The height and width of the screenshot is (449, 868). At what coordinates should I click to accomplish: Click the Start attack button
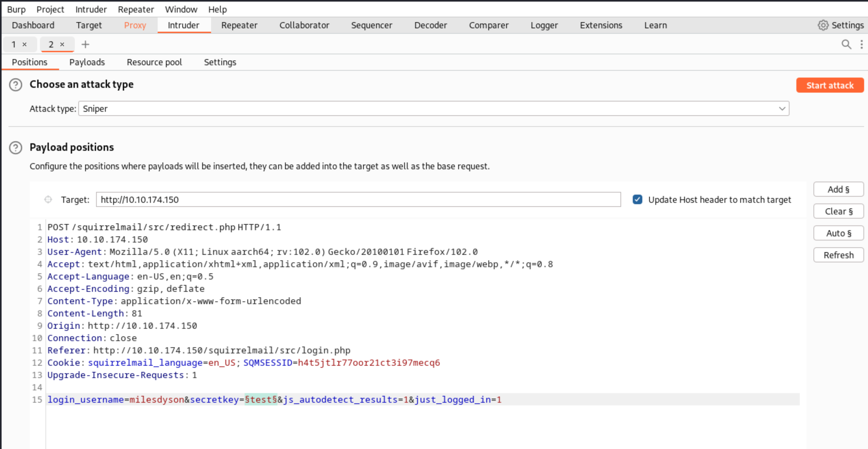[830, 85]
